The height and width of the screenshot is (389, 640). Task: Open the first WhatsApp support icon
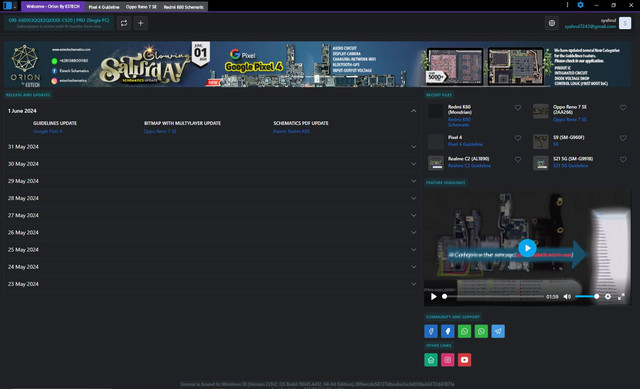464,331
